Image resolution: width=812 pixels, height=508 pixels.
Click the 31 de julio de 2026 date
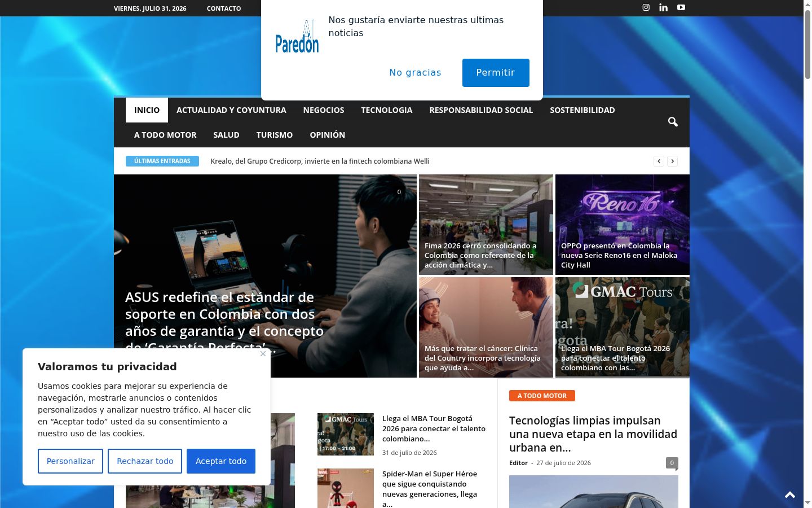tap(409, 453)
